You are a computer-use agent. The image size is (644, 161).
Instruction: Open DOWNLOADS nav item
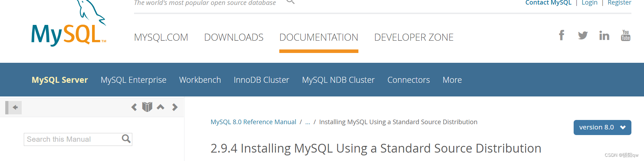[234, 37]
